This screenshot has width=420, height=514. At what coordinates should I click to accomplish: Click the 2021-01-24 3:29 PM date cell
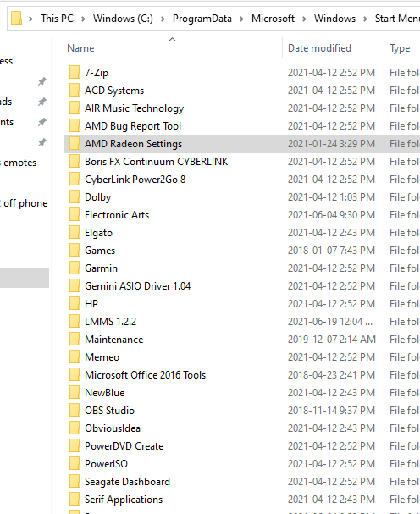(x=331, y=144)
